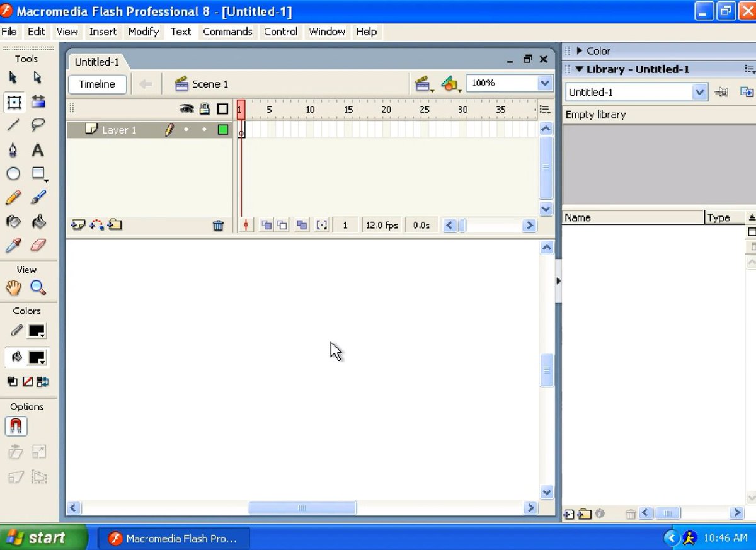756x550 pixels.
Task: Toggle Snap to Objects magnet option
Action: [16, 427]
